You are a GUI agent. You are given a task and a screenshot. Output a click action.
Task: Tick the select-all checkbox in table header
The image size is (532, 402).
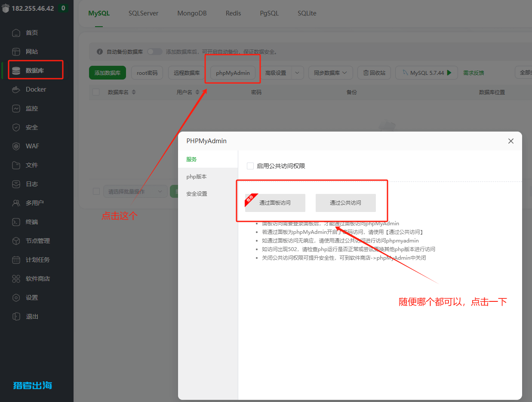click(x=96, y=92)
